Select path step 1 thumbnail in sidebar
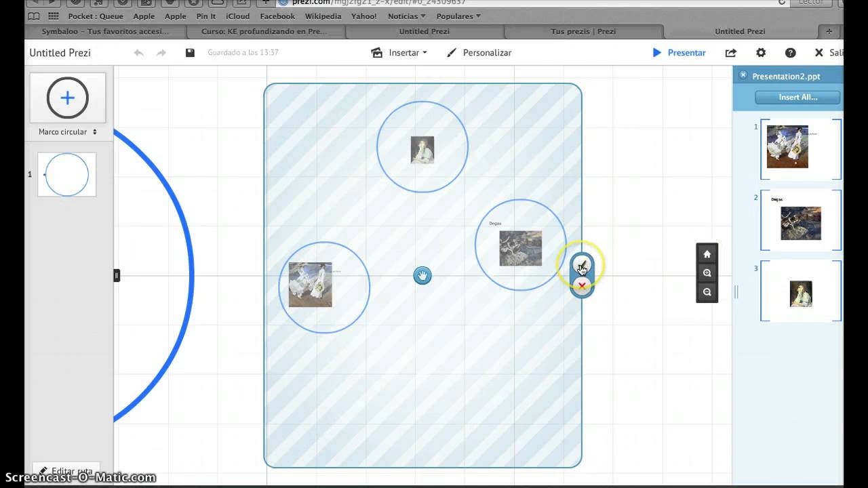Image resolution: width=868 pixels, height=488 pixels. 66,174
